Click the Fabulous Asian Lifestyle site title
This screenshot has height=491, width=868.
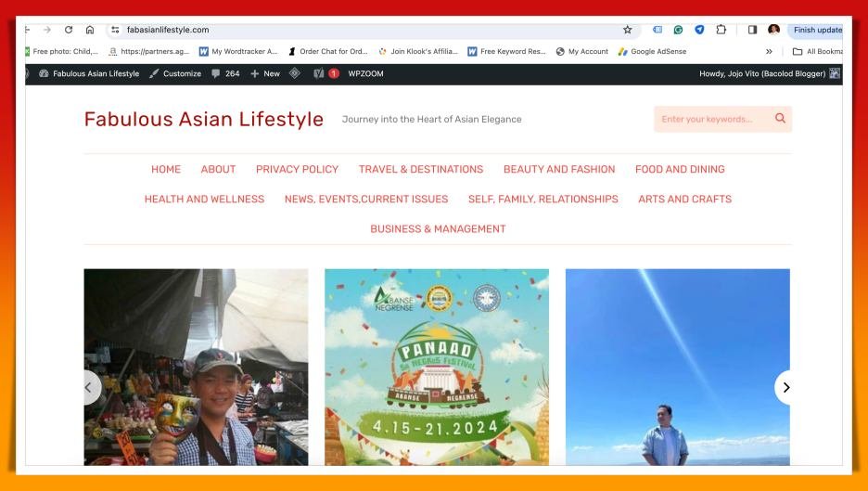(x=203, y=120)
